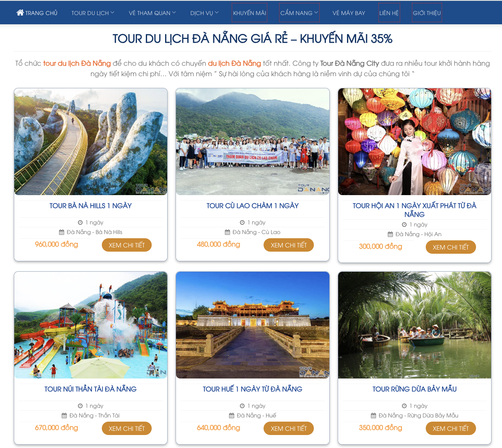Click calendar icon beside Đà Nẵng - Cù Lao
This screenshot has height=448, width=502.
[227, 232]
